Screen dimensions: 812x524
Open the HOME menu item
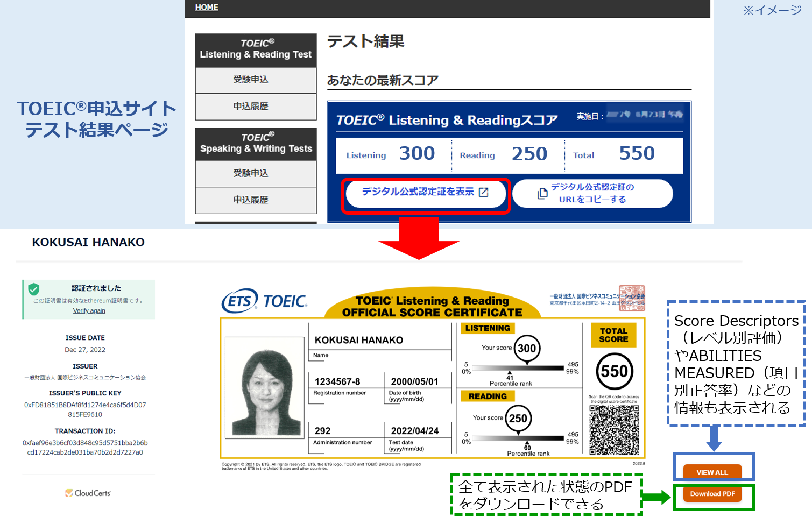207,7
